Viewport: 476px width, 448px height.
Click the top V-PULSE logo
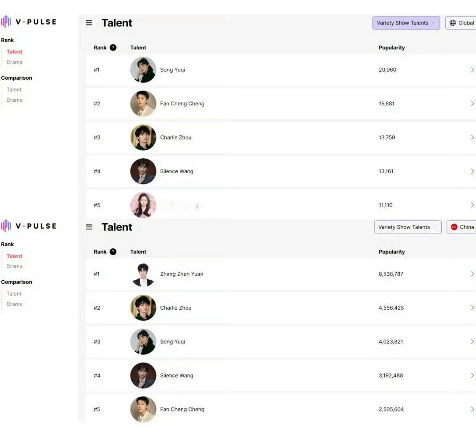coord(29,22)
